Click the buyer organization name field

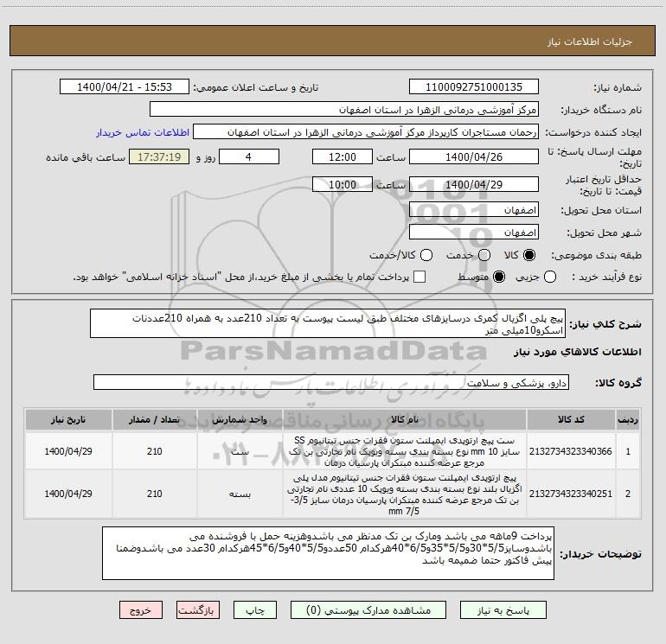pyautogui.click(x=344, y=110)
